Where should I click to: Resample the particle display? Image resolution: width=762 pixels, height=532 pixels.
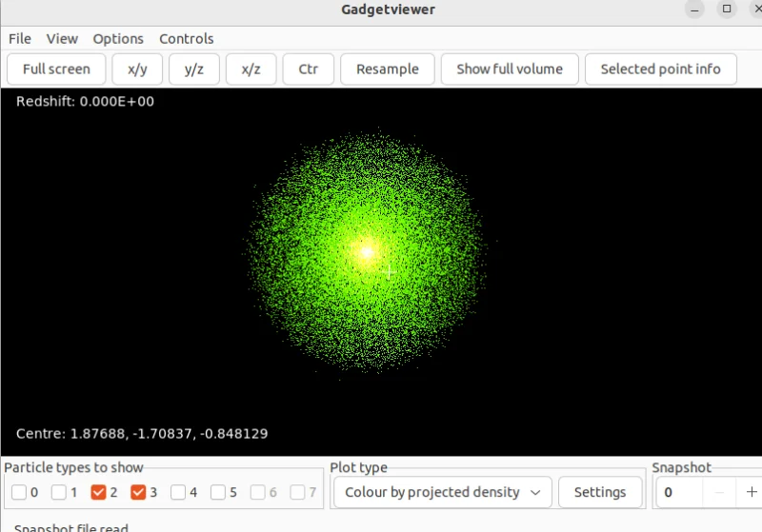387,69
